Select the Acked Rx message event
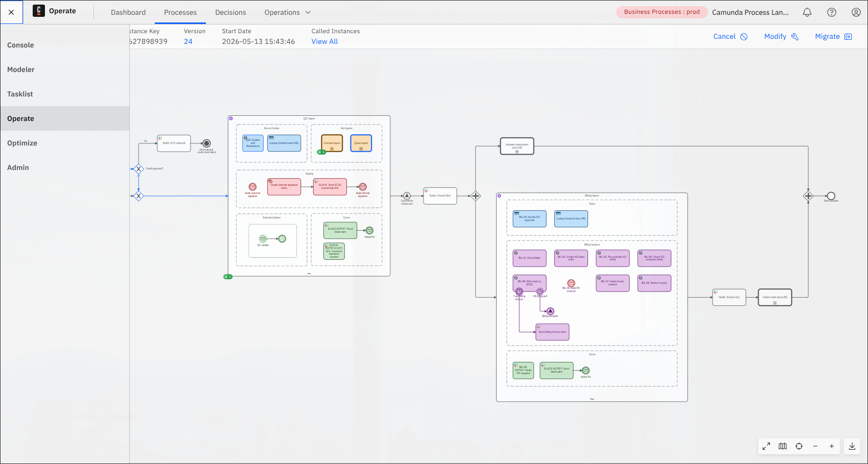868x464 pixels. pyautogui.click(x=586, y=371)
